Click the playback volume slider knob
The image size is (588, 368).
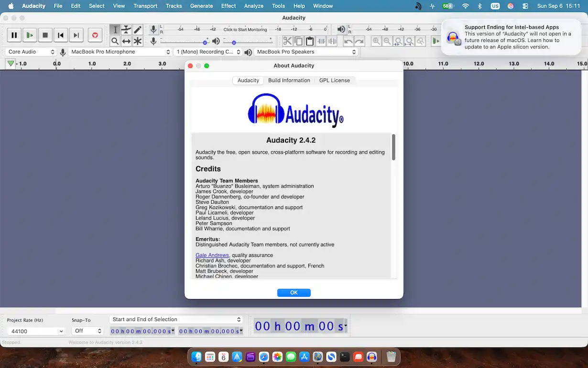[x=234, y=43]
